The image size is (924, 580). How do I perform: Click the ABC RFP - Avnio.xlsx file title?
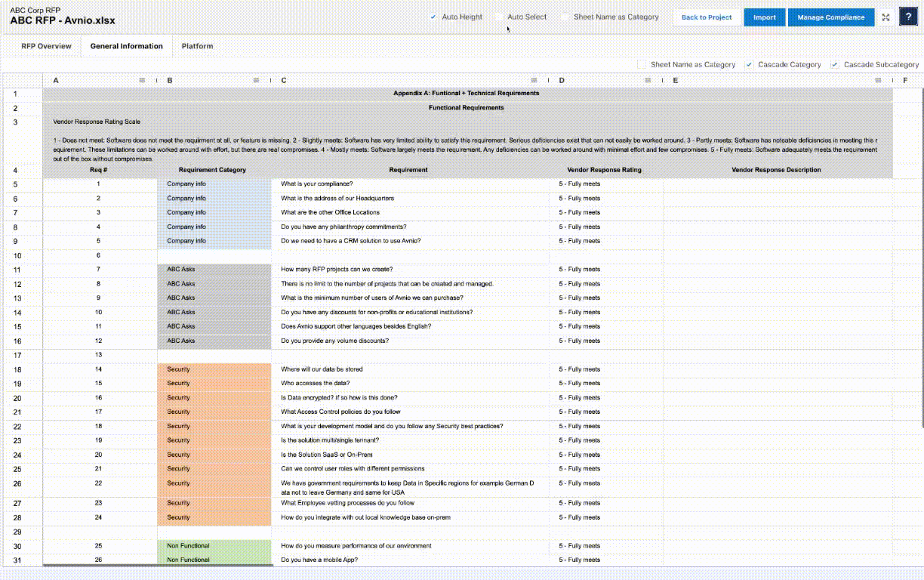[63, 21]
